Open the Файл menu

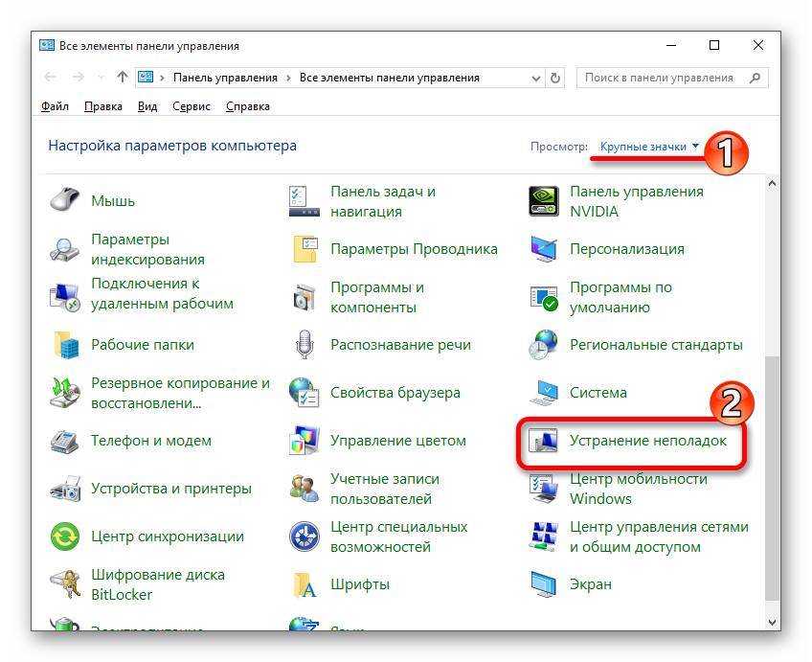[56, 106]
